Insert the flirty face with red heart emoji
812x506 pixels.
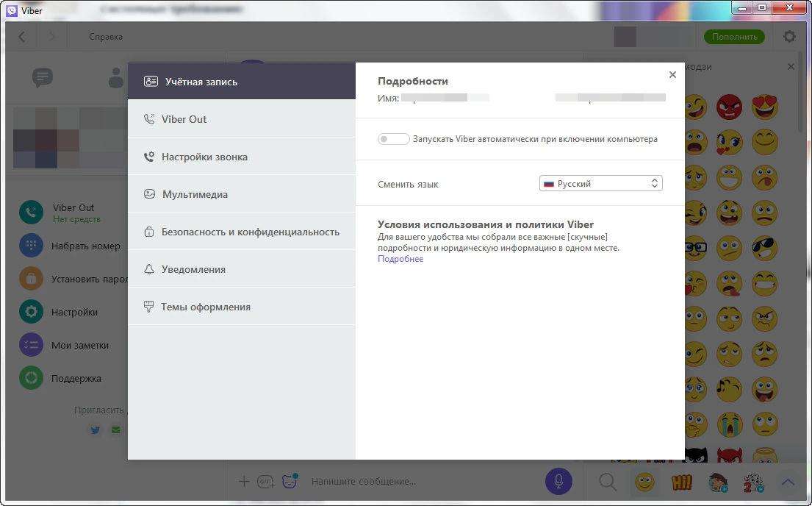click(x=729, y=142)
